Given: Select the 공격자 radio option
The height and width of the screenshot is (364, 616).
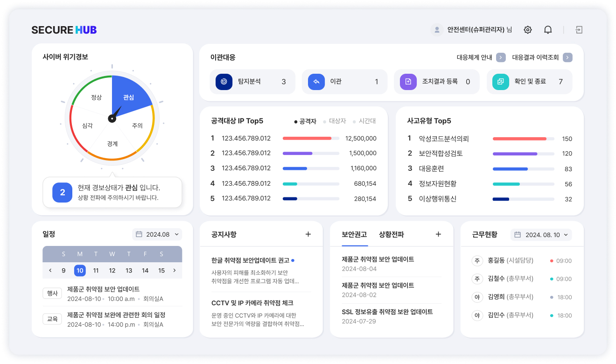Looking at the screenshot, I should coord(305,121).
